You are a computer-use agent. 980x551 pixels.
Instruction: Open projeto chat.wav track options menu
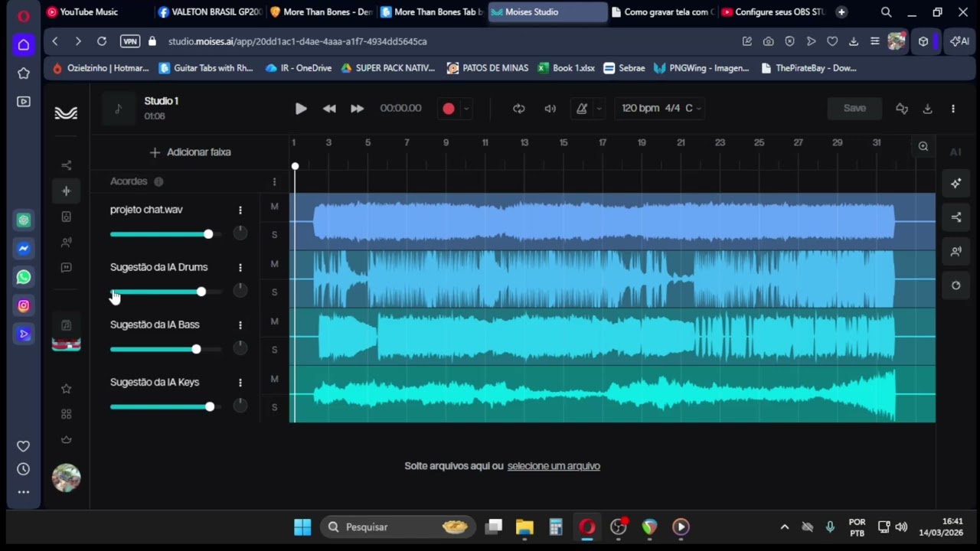[x=240, y=210]
